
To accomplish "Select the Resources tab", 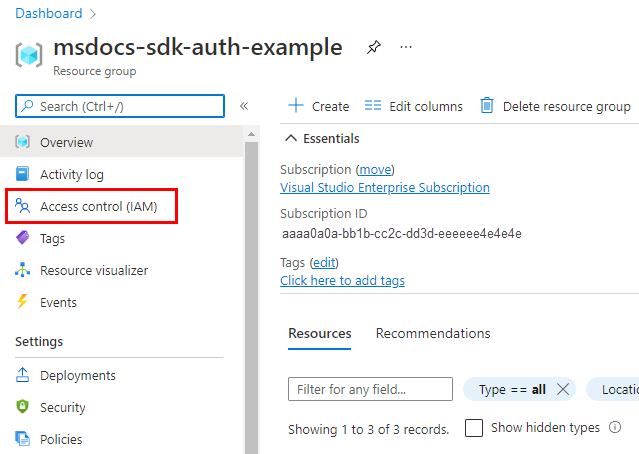I will click(320, 334).
